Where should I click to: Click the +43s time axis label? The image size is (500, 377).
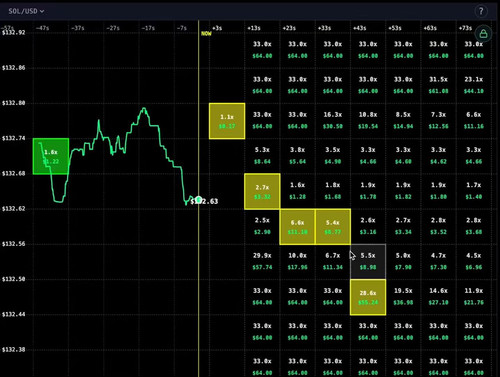pyautogui.click(x=360, y=28)
